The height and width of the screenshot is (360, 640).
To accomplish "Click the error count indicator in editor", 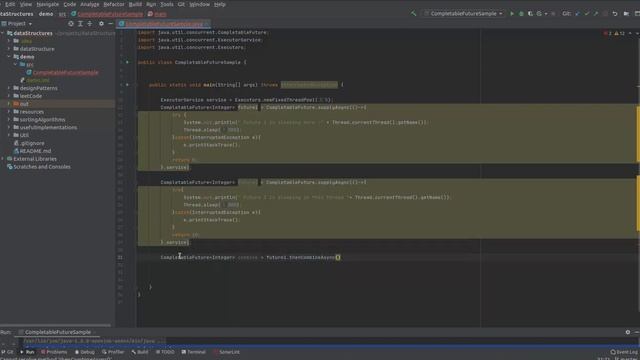I will click(607, 33).
